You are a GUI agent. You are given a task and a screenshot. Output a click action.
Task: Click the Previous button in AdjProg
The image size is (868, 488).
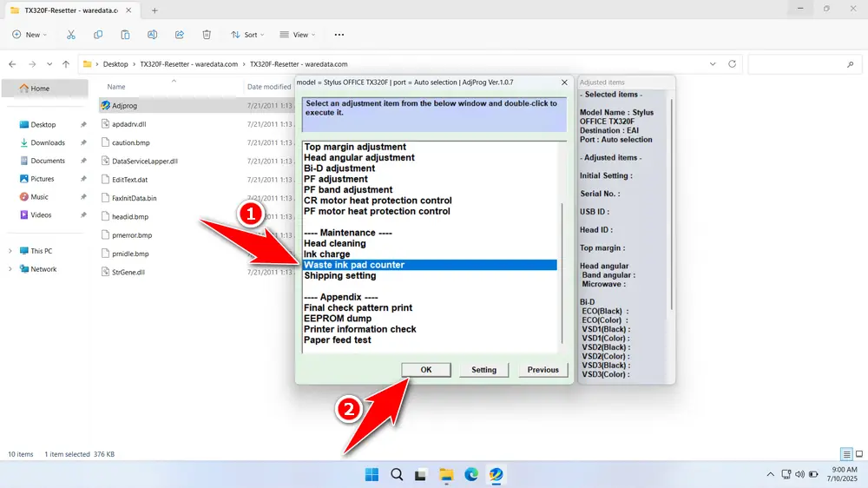click(x=542, y=370)
